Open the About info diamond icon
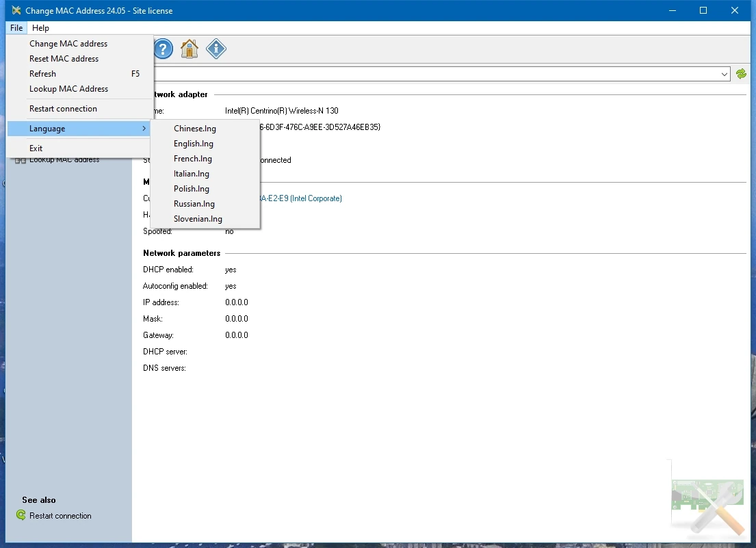756x548 pixels. pos(216,49)
